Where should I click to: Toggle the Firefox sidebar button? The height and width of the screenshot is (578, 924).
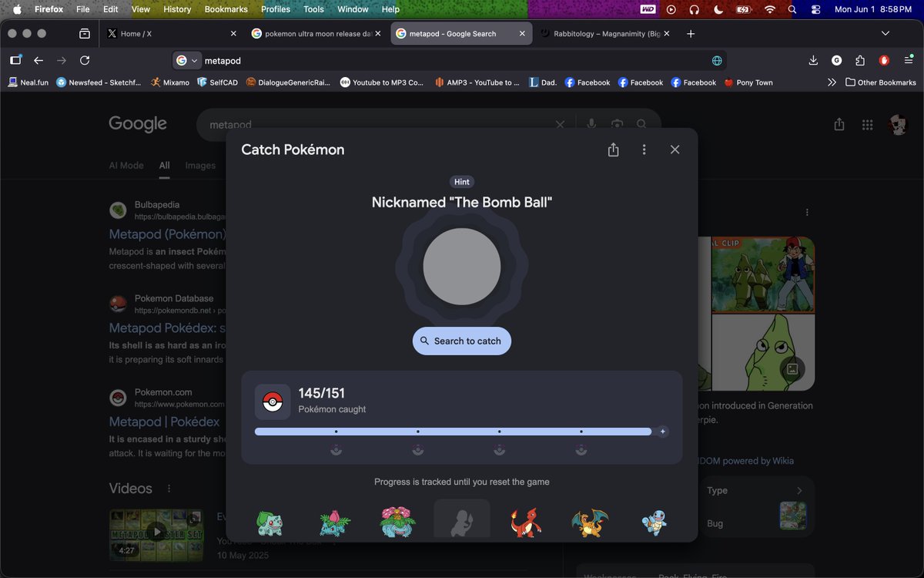point(15,60)
